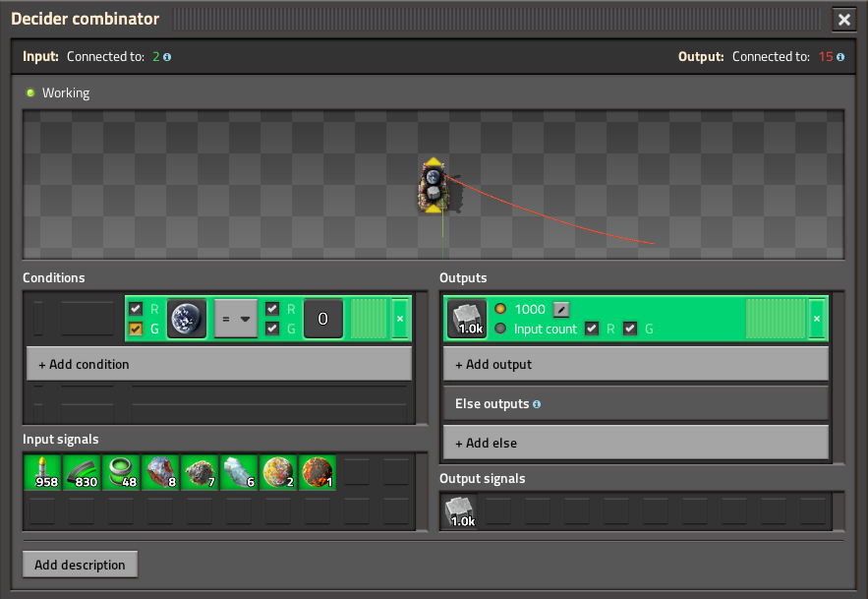The image size is (868, 599).
Task: Click the Add output button
Action: [x=635, y=364]
